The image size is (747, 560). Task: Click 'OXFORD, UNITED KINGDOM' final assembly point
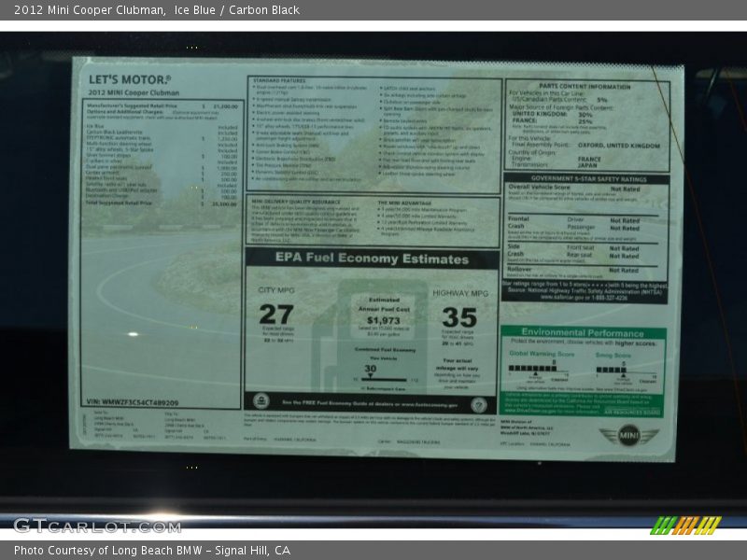619,146
